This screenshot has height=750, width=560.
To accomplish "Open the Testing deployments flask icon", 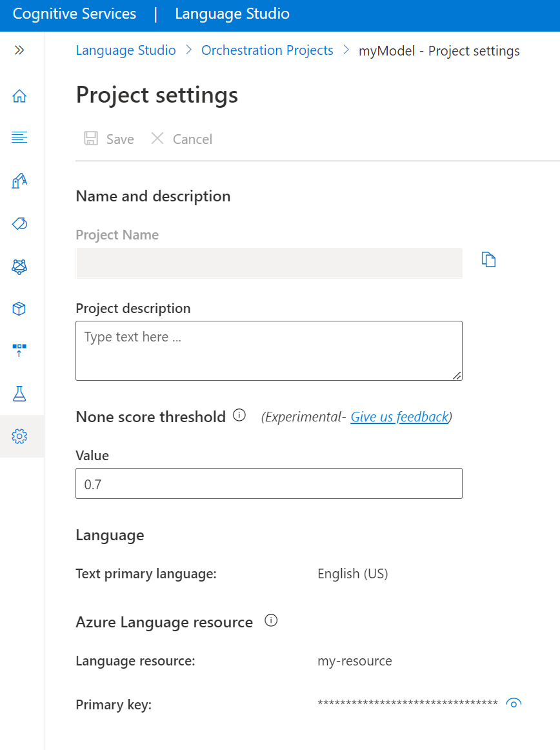I will tap(19, 394).
